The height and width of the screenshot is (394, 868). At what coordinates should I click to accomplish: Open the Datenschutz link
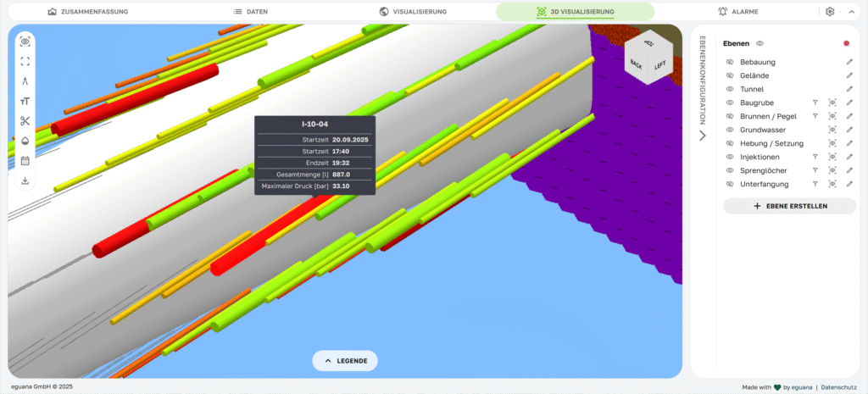840,387
